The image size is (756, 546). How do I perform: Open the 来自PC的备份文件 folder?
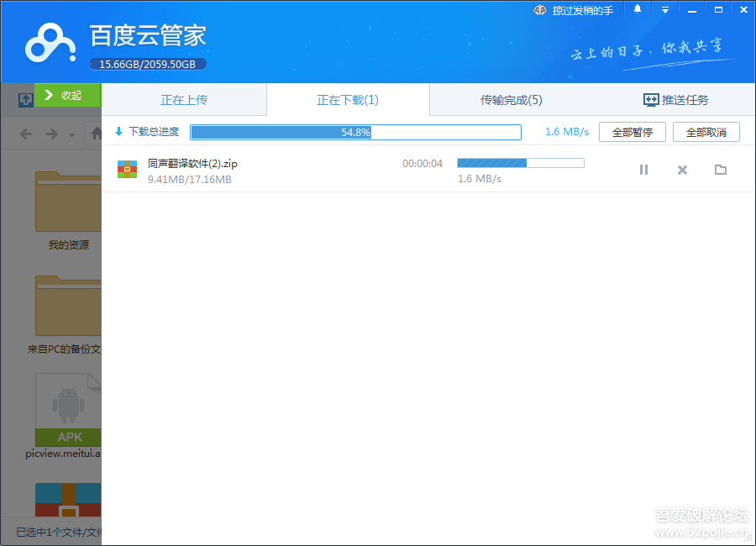coord(65,316)
